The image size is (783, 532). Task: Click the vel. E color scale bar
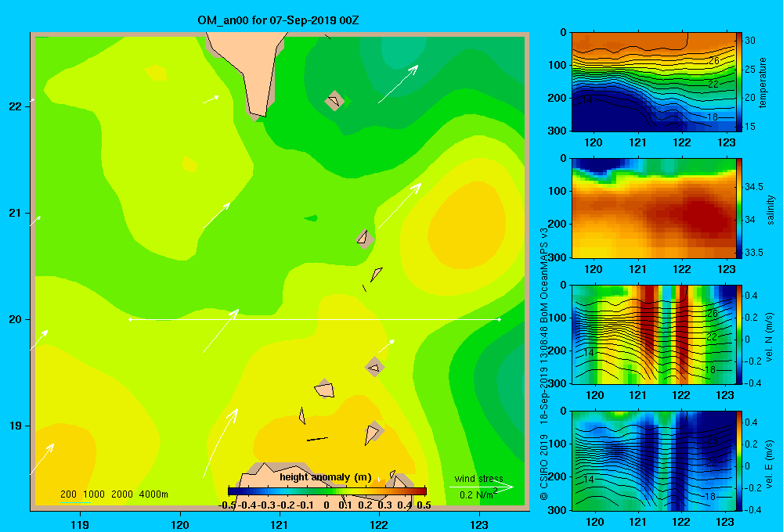[x=739, y=461]
